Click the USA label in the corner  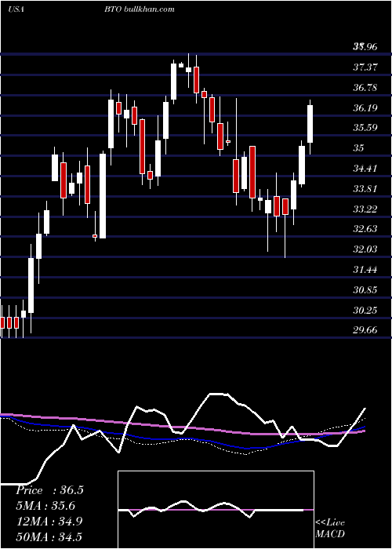(x=16, y=9)
